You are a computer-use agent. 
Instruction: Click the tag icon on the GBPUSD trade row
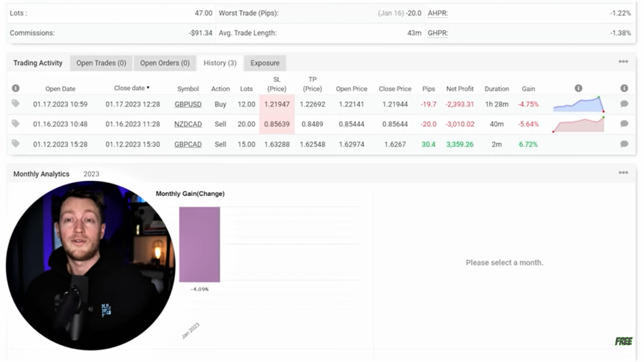click(x=16, y=104)
